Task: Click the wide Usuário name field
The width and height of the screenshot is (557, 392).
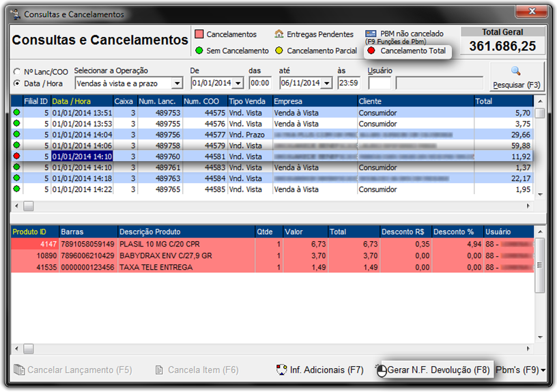Action: [x=440, y=83]
